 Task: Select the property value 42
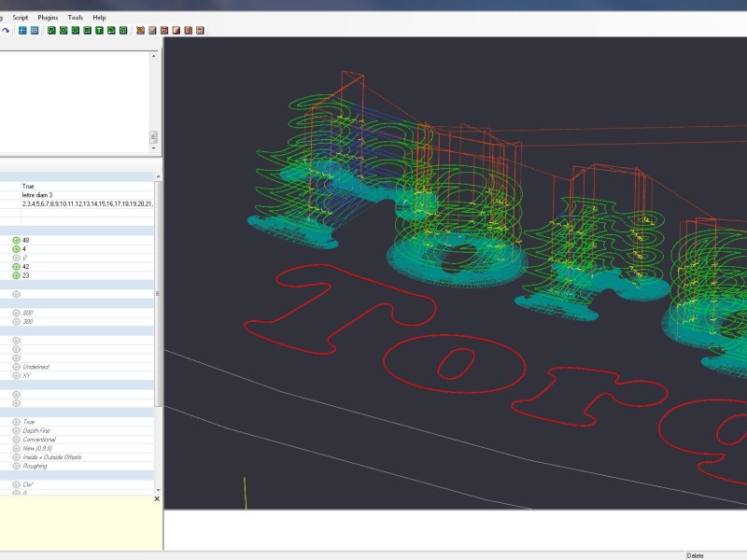pos(26,267)
